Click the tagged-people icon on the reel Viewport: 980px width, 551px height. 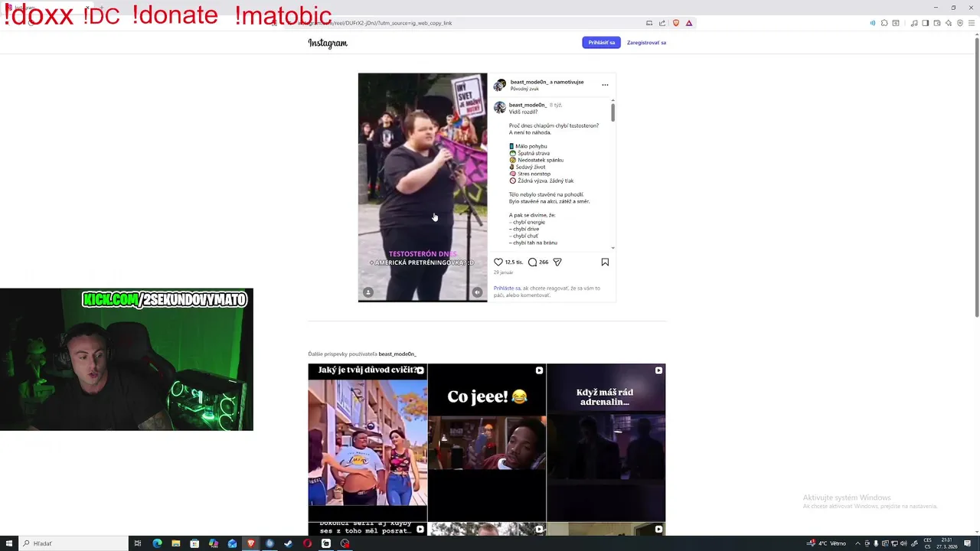point(368,292)
